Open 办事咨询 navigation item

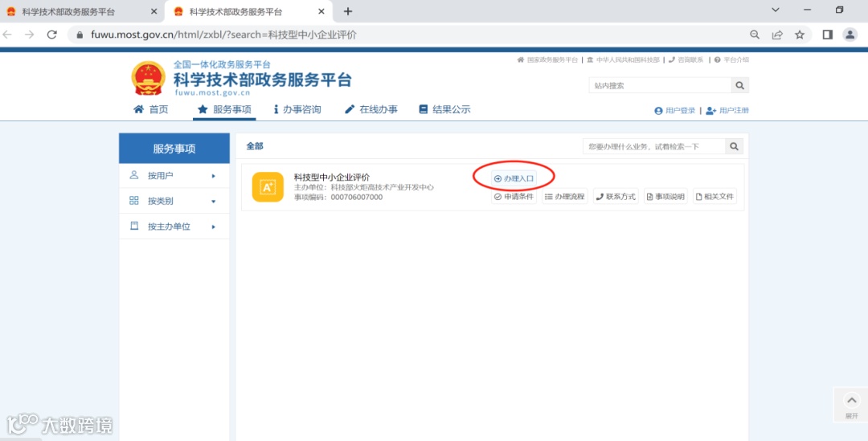pyautogui.click(x=297, y=109)
